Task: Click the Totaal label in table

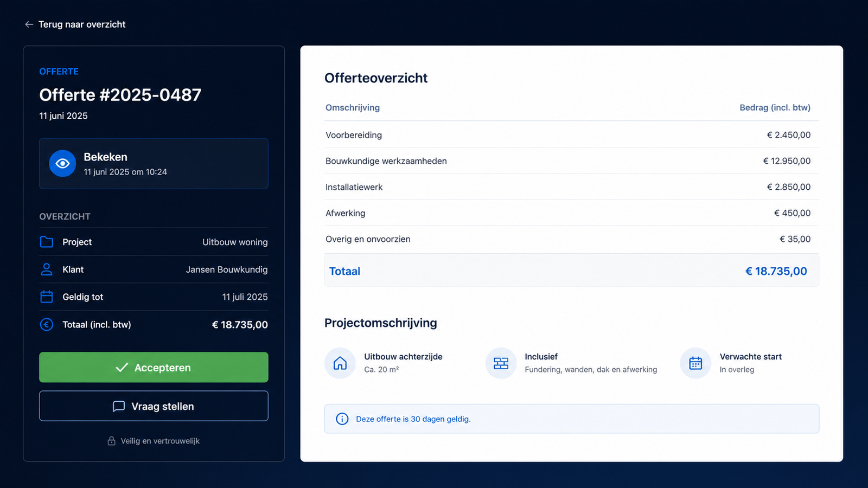Action: tap(344, 271)
